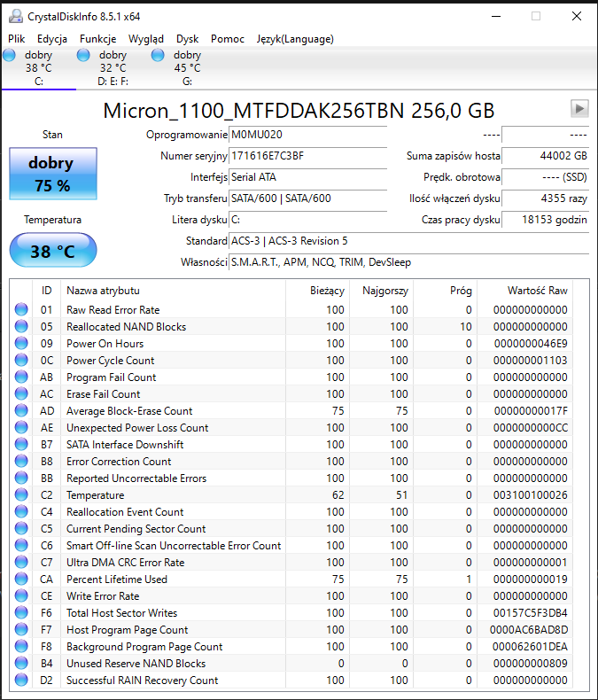
Task: Click status orb for Successful RAIN Recovery Count
Action: [22, 681]
